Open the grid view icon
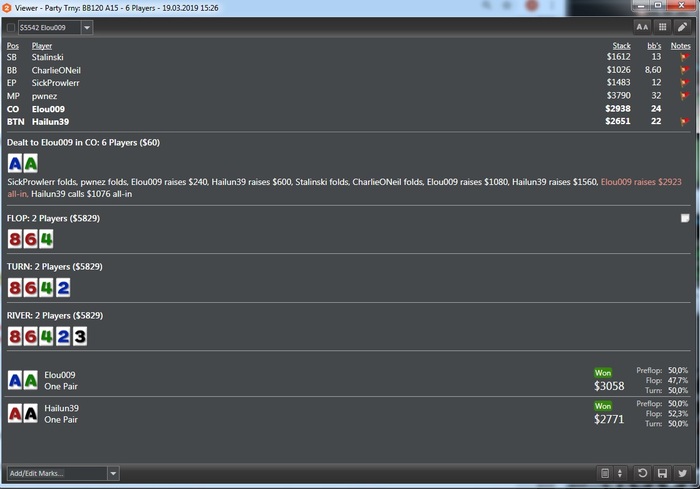The height and width of the screenshot is (489, 700). click(662, 27)
